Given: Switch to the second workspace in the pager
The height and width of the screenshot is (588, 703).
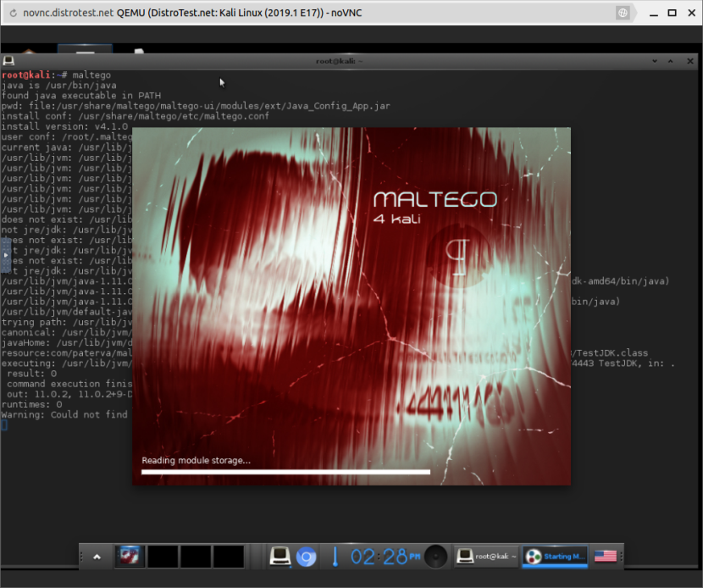Looking at the screenshot, I should [163, 557].
